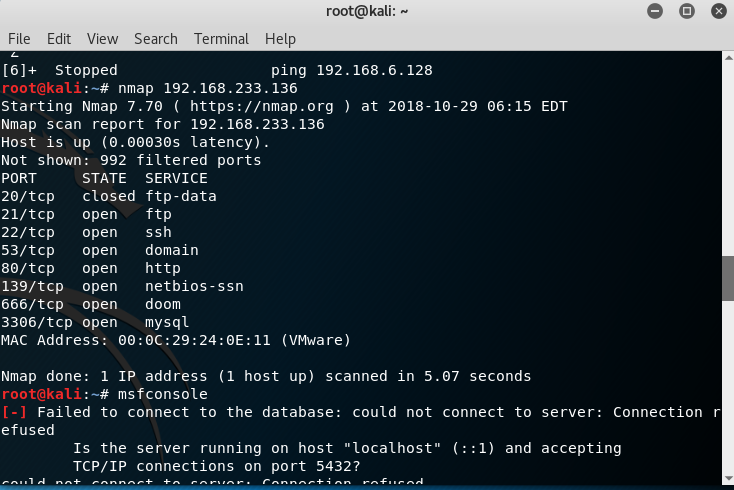The width and height of the screenshot is (734, 490).
Task: Open the Edit menu
Action: (59, 39)
